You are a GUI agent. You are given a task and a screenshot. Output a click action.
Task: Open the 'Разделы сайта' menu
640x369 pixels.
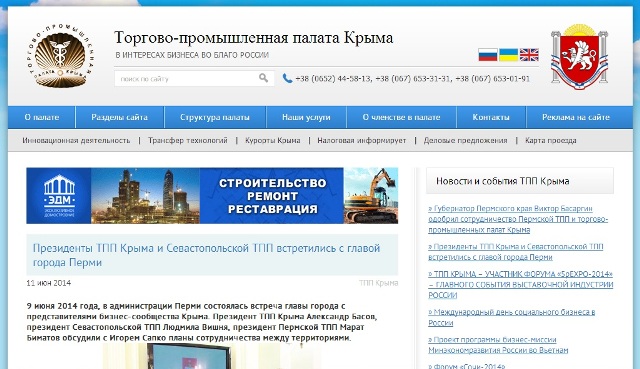coord(120,117)
